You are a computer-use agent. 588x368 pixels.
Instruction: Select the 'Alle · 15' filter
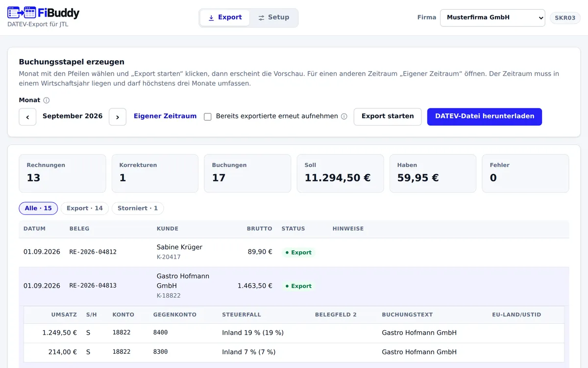(38, 209)
